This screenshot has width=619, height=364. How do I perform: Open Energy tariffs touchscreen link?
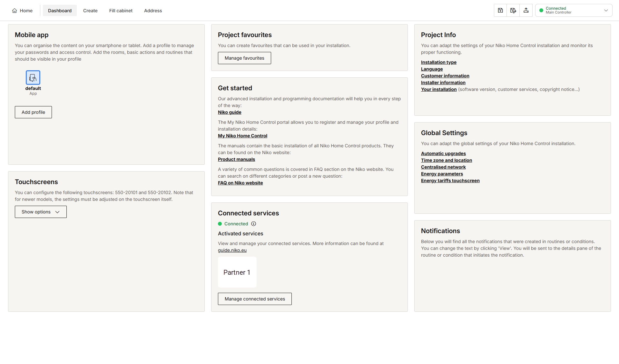tap(450, 181)
